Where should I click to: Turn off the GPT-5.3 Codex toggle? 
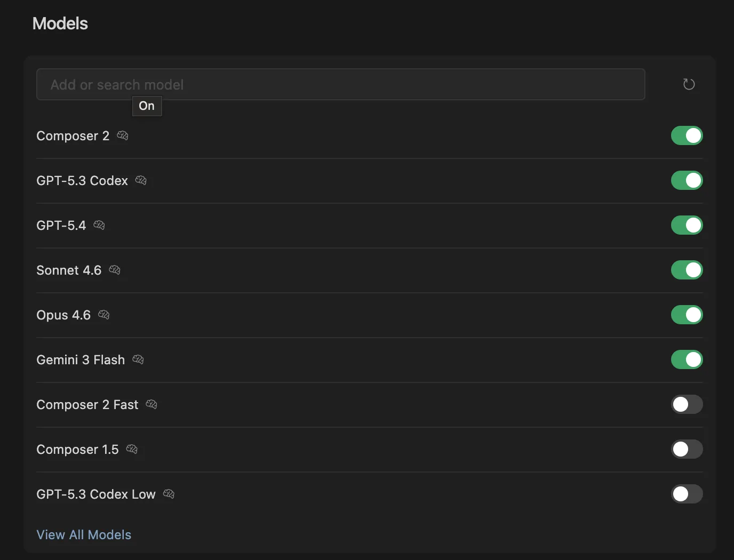tap(687, 180)
